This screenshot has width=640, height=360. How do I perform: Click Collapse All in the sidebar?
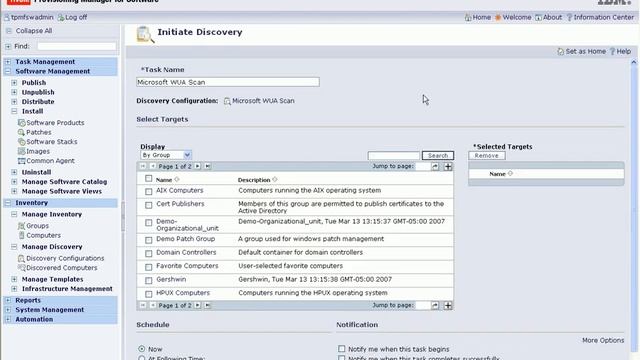click(33, 31)
